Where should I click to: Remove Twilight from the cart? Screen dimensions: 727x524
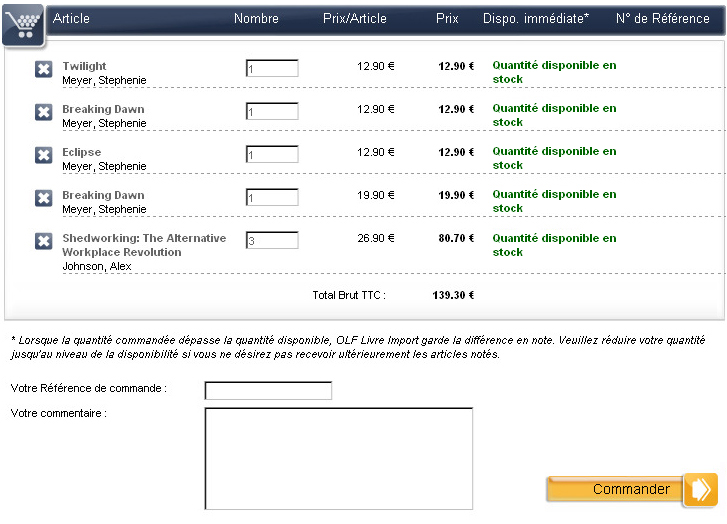(x=44, y=70)
